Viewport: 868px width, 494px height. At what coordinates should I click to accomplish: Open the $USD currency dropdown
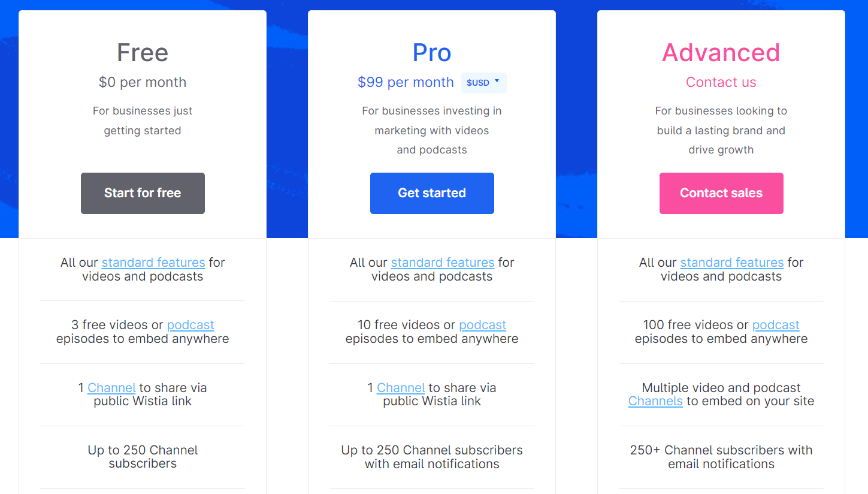(x=483, y=83)
